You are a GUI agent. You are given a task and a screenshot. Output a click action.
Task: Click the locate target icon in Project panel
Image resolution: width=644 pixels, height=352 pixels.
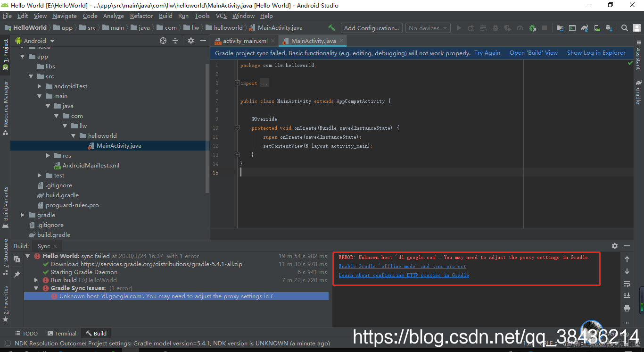[x=163, y=41]
